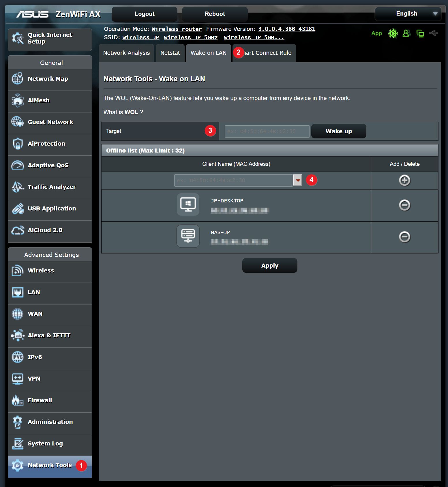The image size is (448, 487).
Task: Click the USB Application icon
Action: tap(18, 208)
